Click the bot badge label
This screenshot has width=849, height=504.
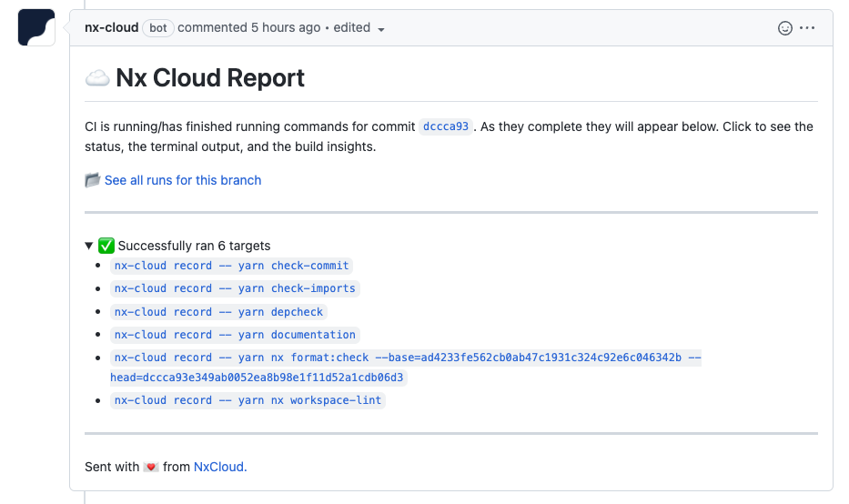pos(158,28)
